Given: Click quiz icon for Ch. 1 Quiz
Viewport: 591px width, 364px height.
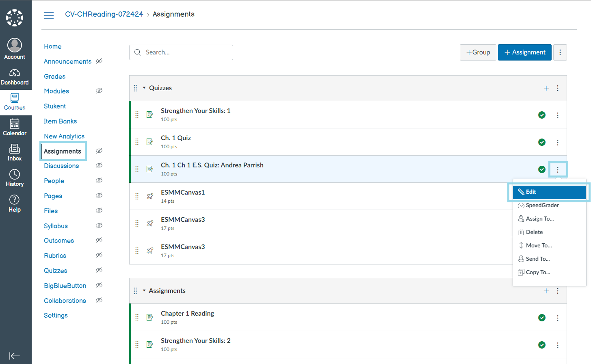Looking at the screenshot, I should click(150, 142).
